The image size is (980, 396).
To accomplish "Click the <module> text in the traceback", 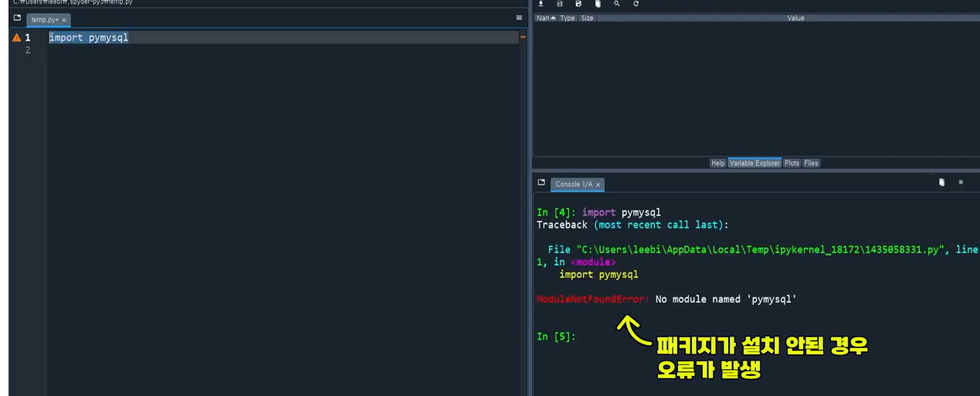I will coord(593,262).
